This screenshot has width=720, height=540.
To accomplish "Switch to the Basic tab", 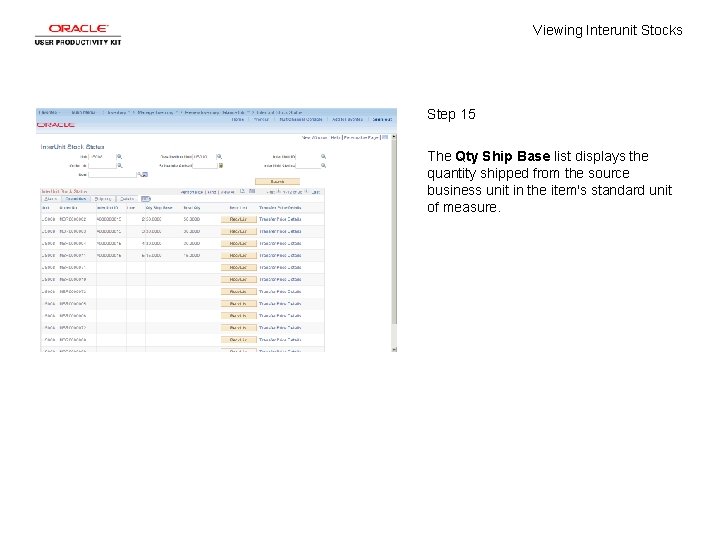I will (x=51, y=199).
